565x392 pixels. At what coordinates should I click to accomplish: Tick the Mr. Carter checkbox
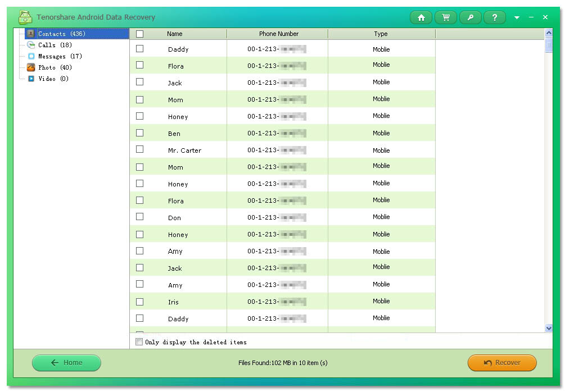140,149
